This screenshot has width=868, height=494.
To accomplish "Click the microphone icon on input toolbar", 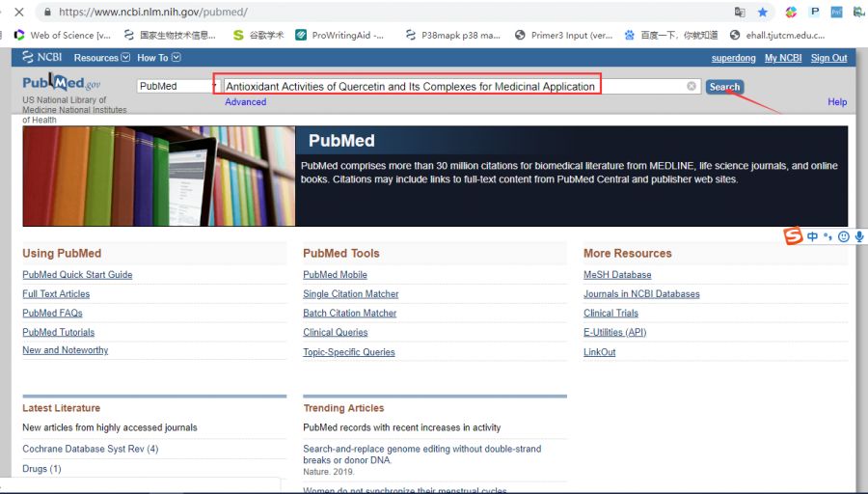I will [x=859, y=236].
